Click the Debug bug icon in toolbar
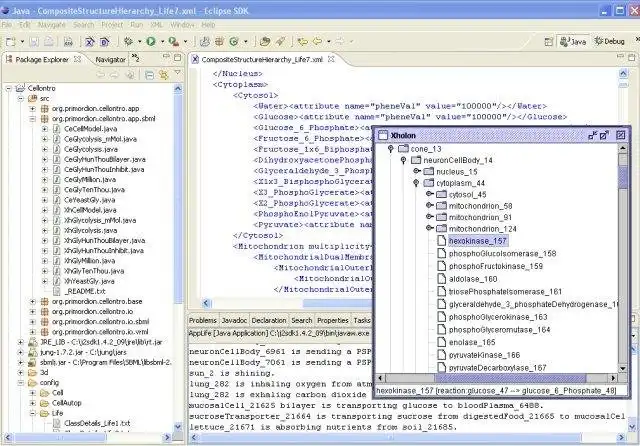 click(128, 42)
